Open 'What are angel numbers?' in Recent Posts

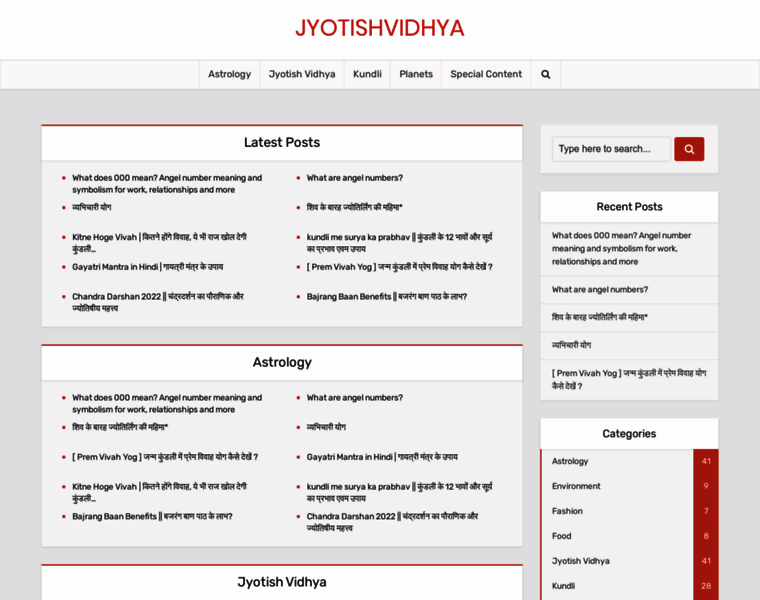pyautogui.click(x=600, y=289)
